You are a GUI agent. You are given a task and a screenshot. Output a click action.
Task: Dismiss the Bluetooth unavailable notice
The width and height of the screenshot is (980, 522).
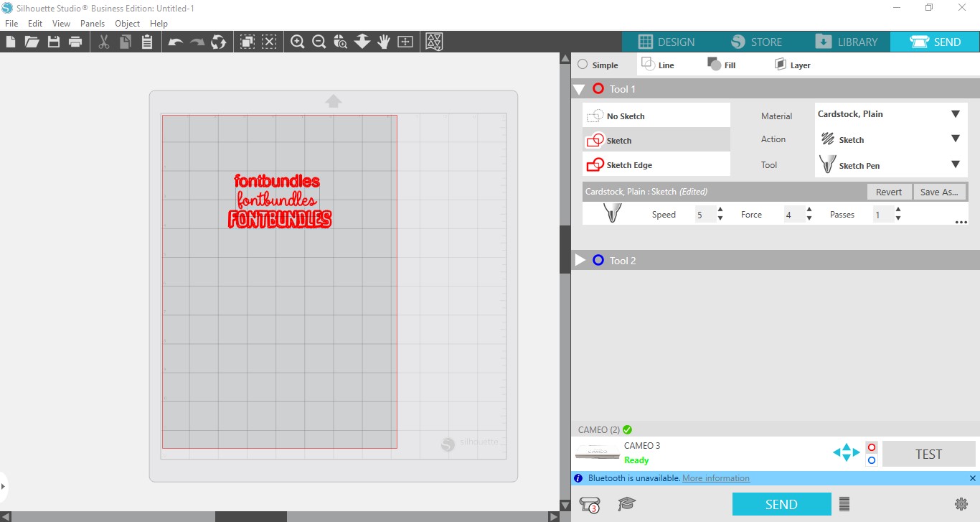point(972,478)
